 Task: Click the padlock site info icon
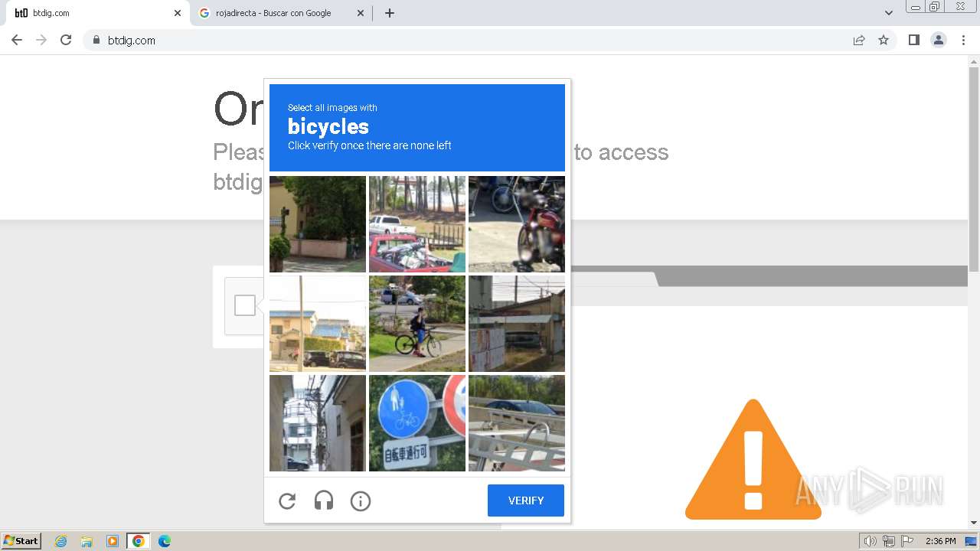pos(96,40)
